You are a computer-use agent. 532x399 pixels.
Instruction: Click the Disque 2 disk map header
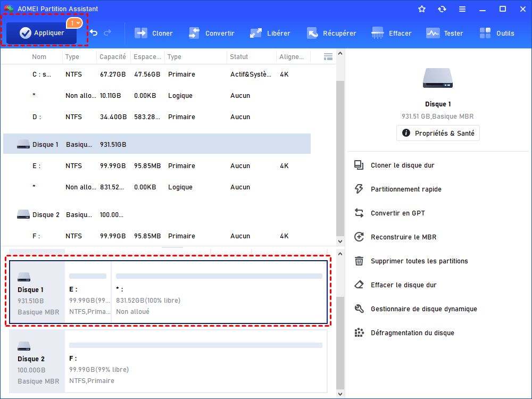(x=37, y=361)
